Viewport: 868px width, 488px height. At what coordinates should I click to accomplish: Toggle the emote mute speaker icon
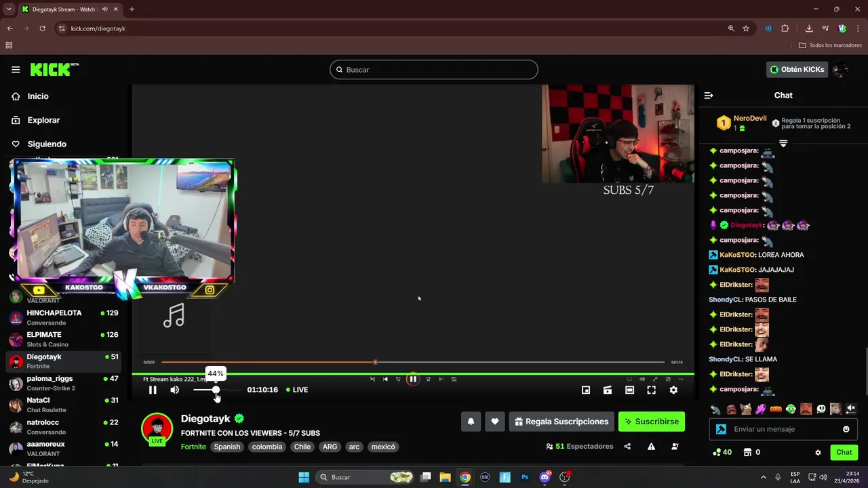(851, 409)
